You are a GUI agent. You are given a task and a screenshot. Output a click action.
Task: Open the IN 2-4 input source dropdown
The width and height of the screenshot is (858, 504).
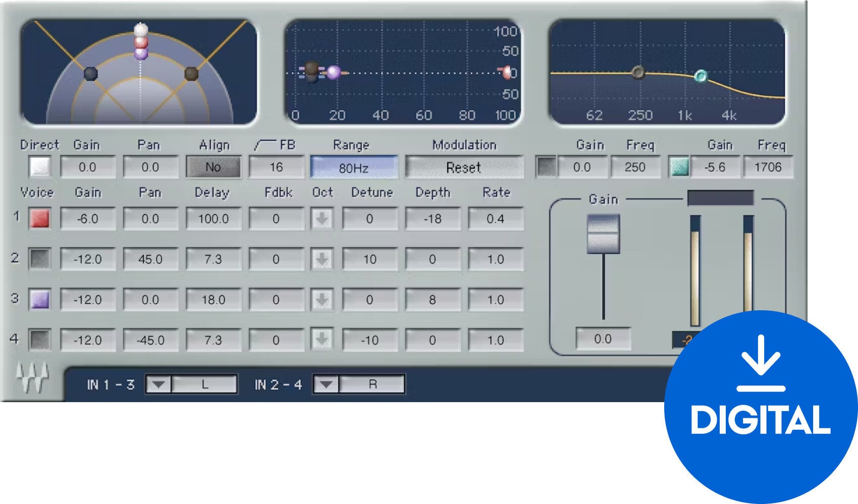(326, 383)
